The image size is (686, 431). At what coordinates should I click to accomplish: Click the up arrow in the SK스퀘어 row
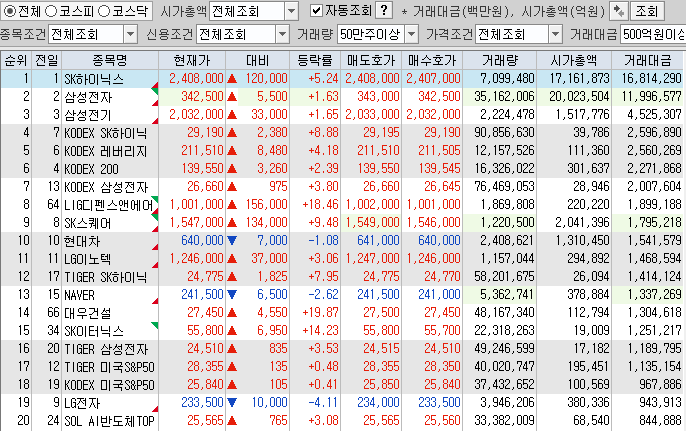click(232, 223)
